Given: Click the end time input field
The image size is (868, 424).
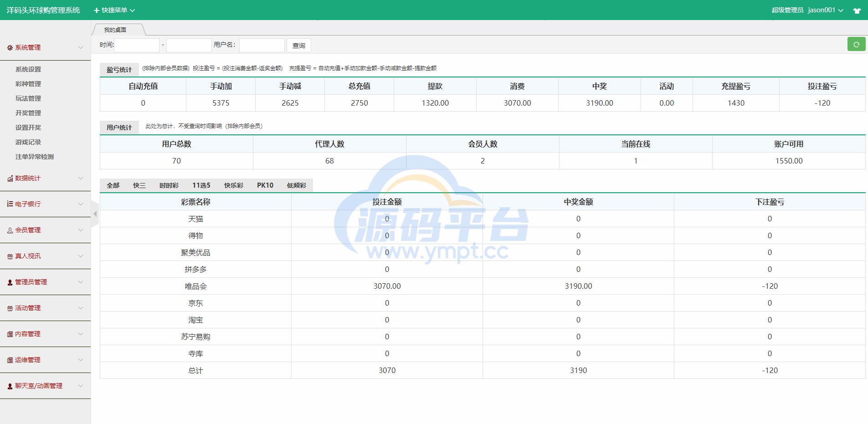Looking at the screenshot, I should pos(189,45).
